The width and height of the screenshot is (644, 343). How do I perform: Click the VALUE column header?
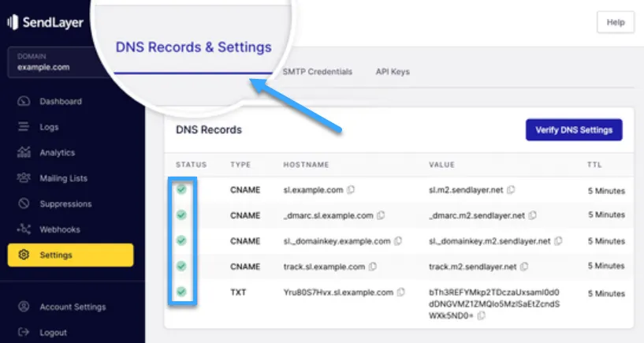click(442, 165)
